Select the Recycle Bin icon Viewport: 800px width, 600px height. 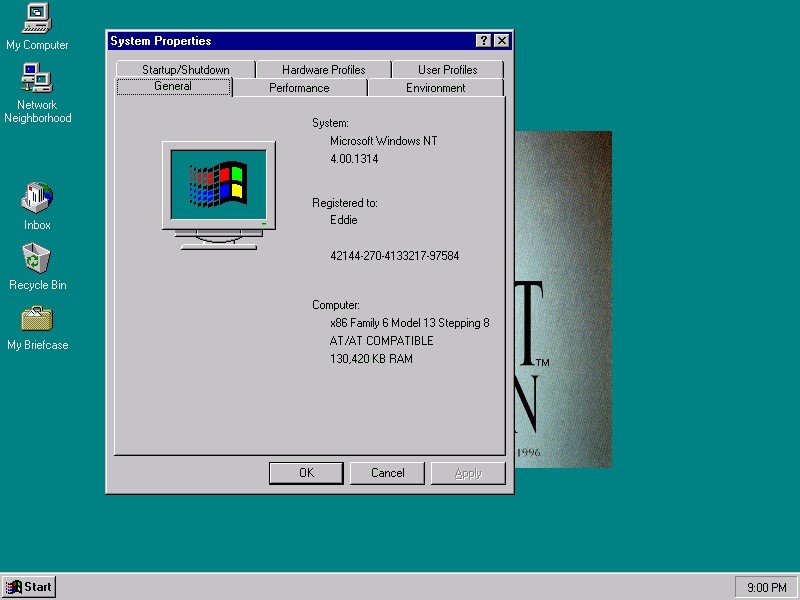[x=37, y=258]
